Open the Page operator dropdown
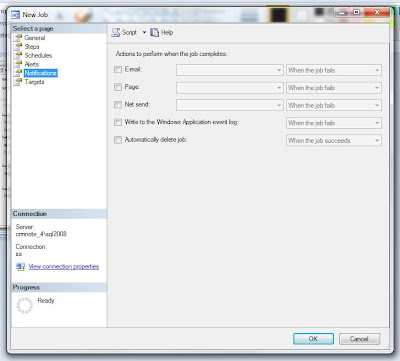 click(230, 88)
